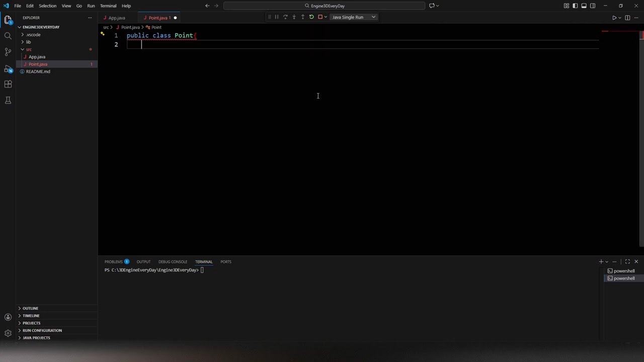Click the lightbulb code action icon
Screen dimensions: 644x362
102,34
